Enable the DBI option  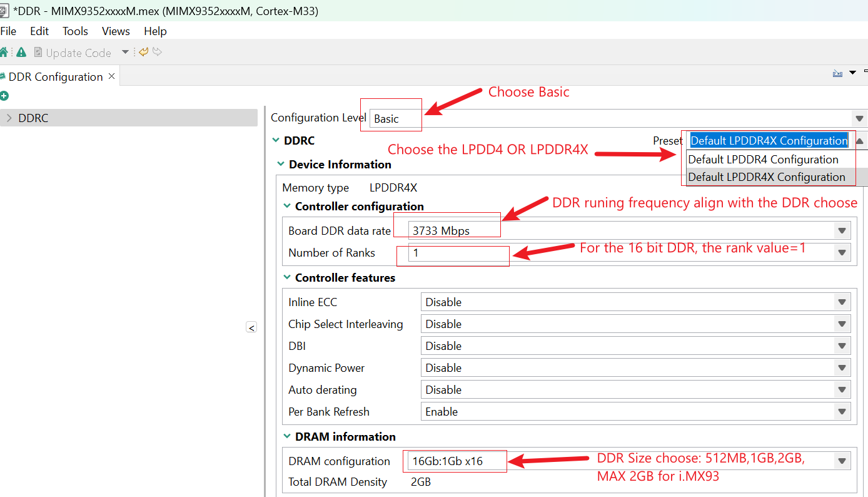[842, 346]
